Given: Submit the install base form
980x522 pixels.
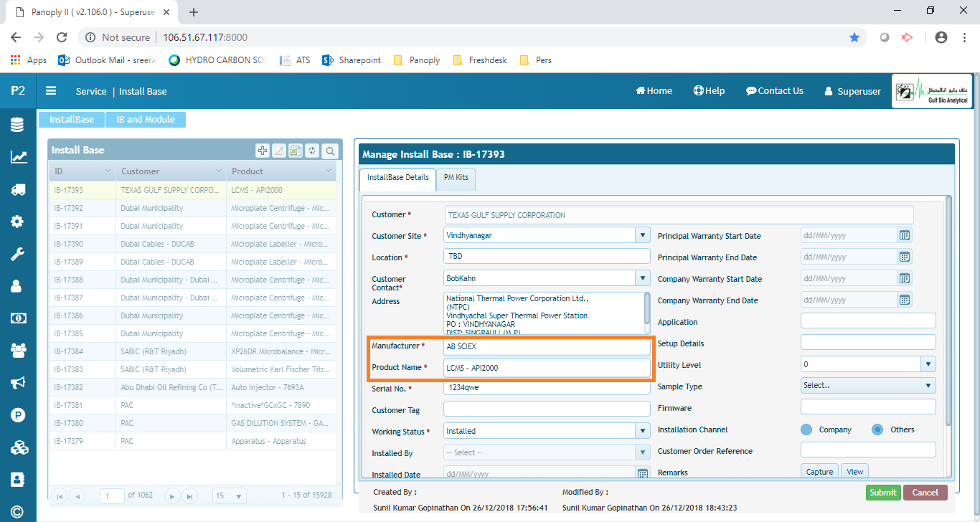Looking at the screenshot, I should pos(883,493).
